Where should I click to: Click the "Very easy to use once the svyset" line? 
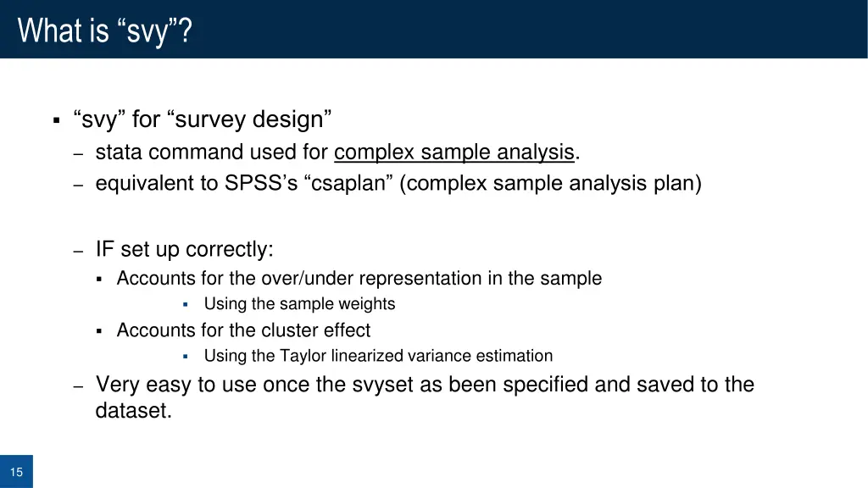pos(425,385)
